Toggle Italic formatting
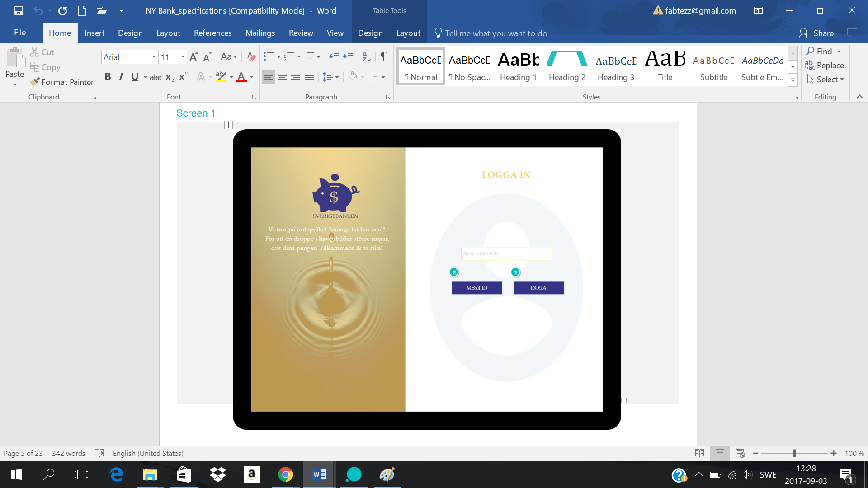The width and height of the screenshot is (868, 488). (x=121, y=77)
